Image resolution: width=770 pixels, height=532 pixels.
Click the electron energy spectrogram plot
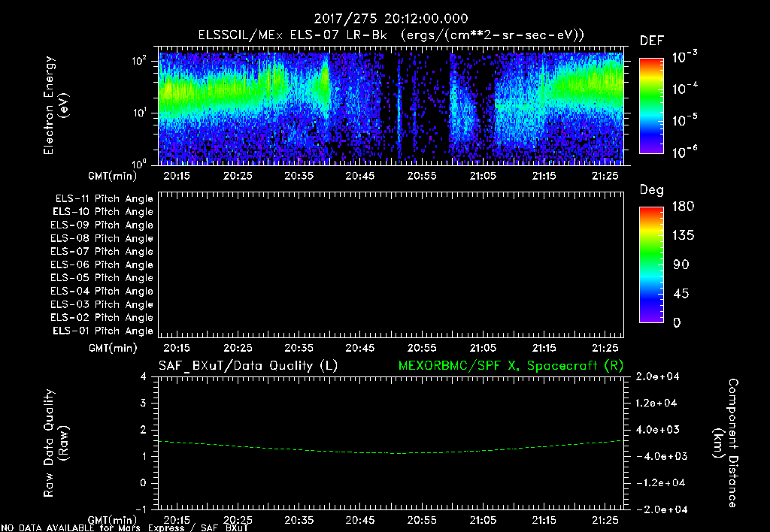(x=391, y=106)
